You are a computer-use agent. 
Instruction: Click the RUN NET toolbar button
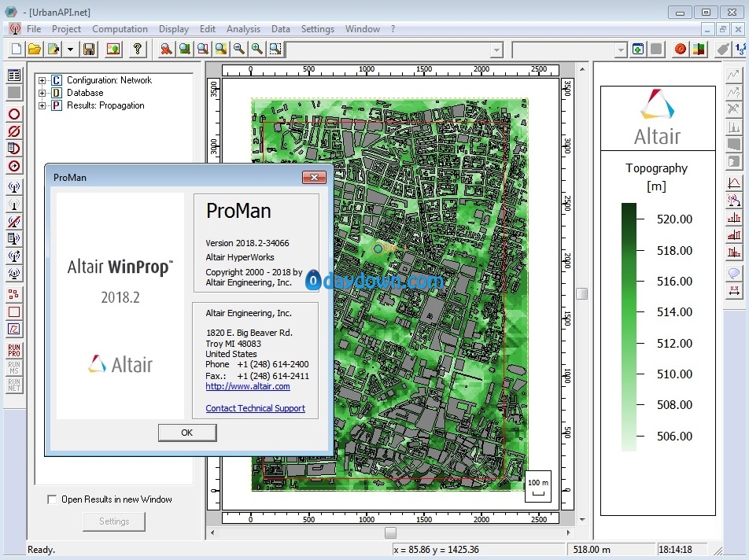14,385
